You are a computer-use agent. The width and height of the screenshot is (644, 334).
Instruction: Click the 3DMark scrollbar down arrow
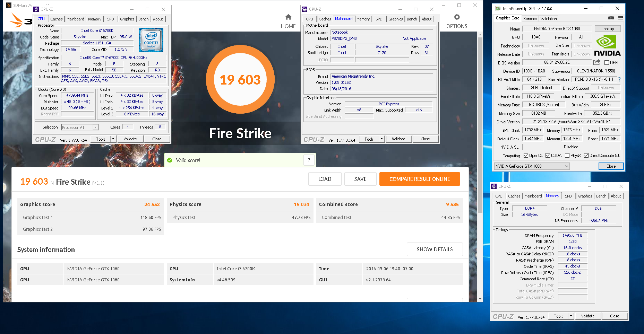click(x=480, y=299)
